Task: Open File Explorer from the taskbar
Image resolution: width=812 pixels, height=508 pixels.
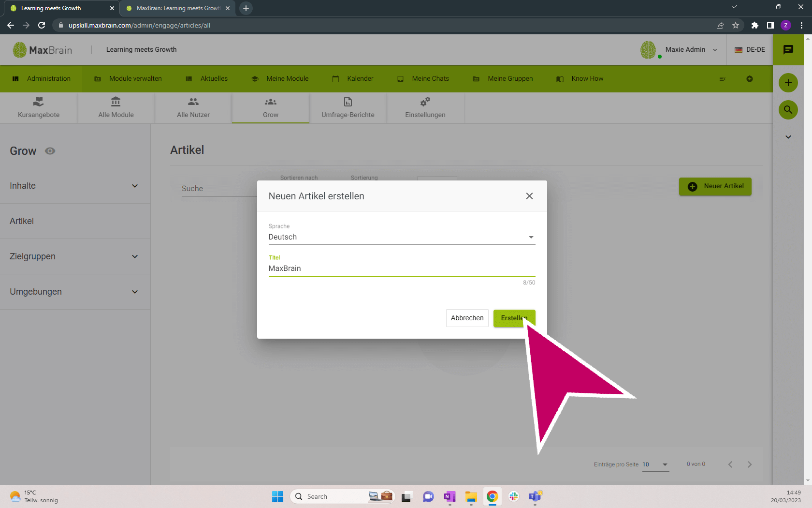Action: pos(471,496)
